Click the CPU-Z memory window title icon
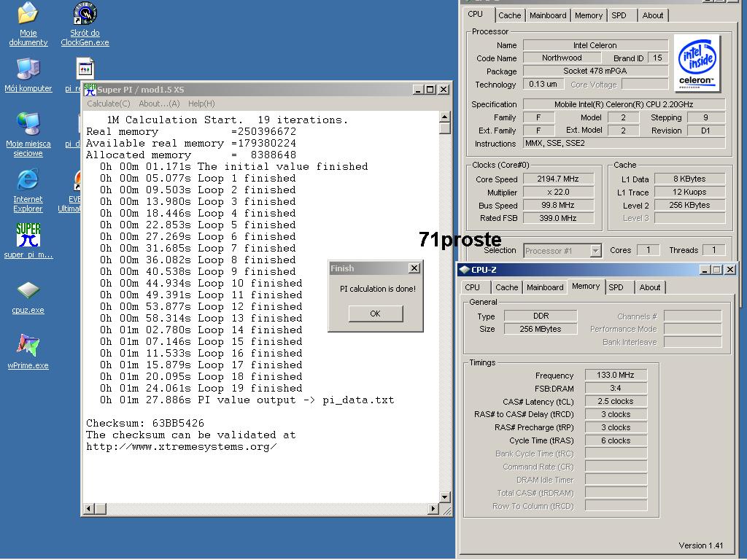Screen dimensions: 747x560 tap(464, 270)
